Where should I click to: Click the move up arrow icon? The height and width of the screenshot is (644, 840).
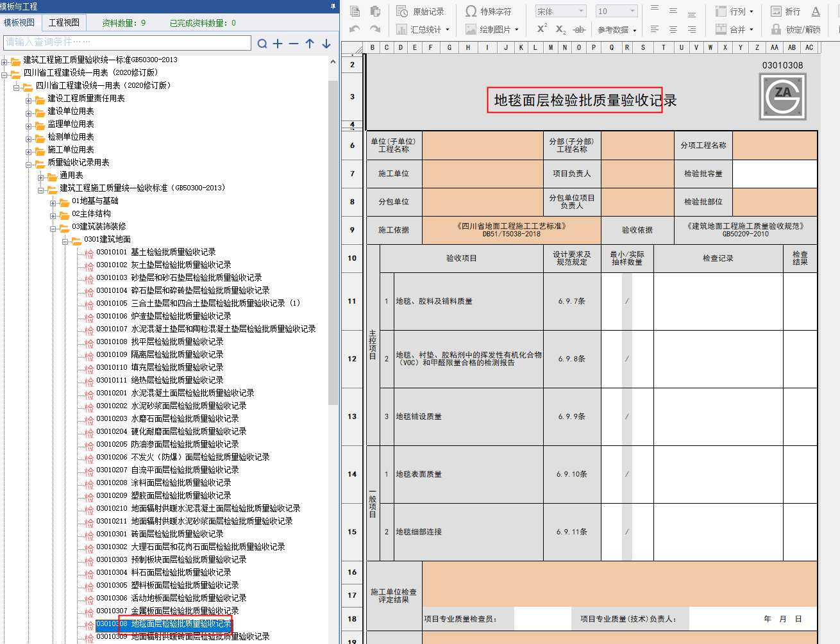click(310, 44)
